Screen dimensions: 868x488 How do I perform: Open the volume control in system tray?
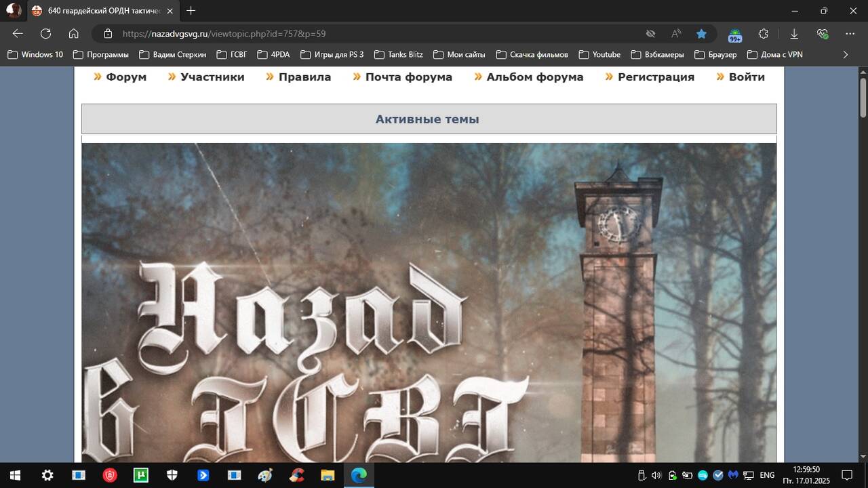click(x=656, y=475)
